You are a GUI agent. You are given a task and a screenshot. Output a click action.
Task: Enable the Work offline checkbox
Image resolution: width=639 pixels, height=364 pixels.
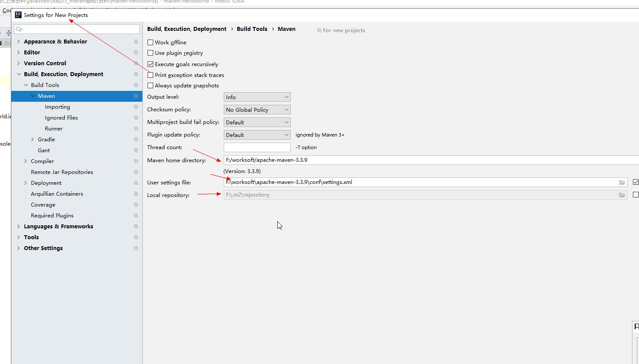pyautogui.click(x=150, y=42)
